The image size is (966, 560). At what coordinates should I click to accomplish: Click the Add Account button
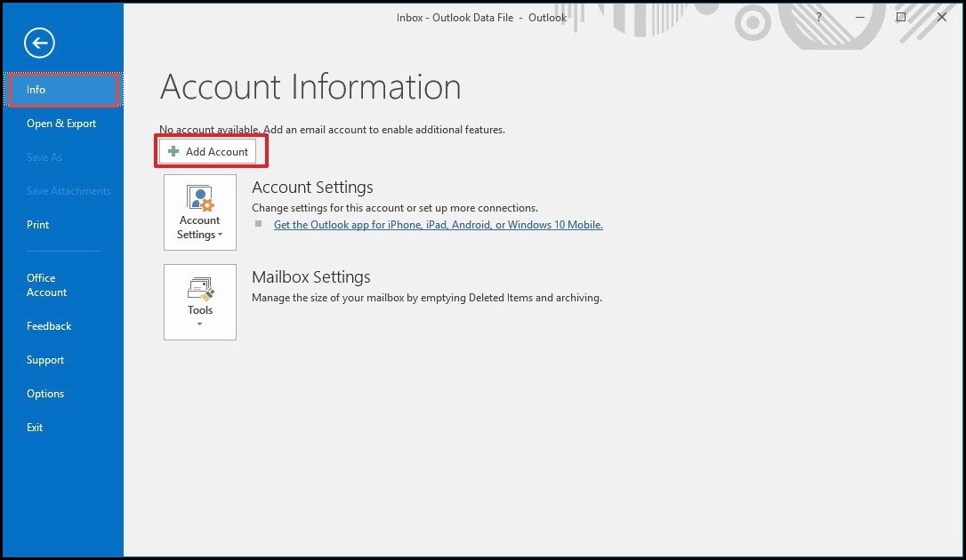click(207, 151)
